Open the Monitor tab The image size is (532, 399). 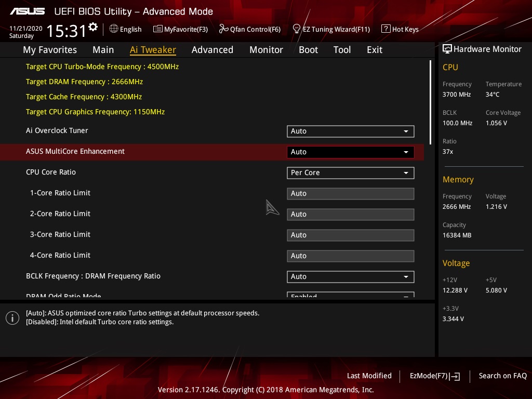point(266,50)
